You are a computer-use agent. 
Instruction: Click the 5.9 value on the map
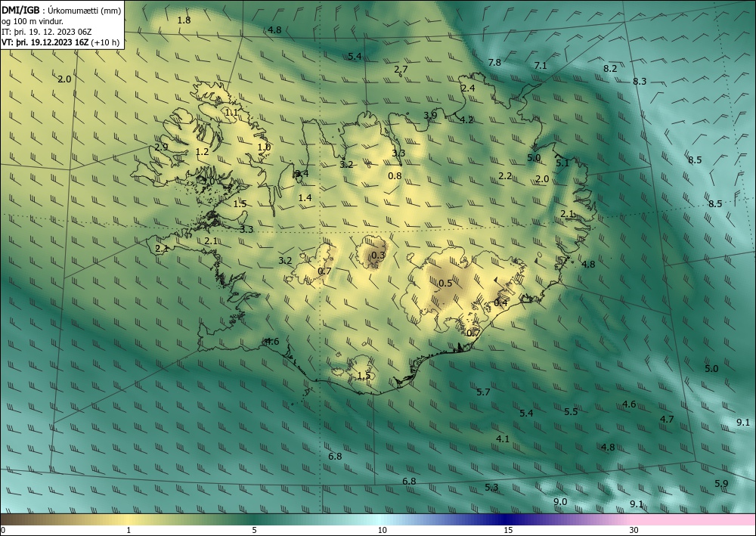point(721,484)
